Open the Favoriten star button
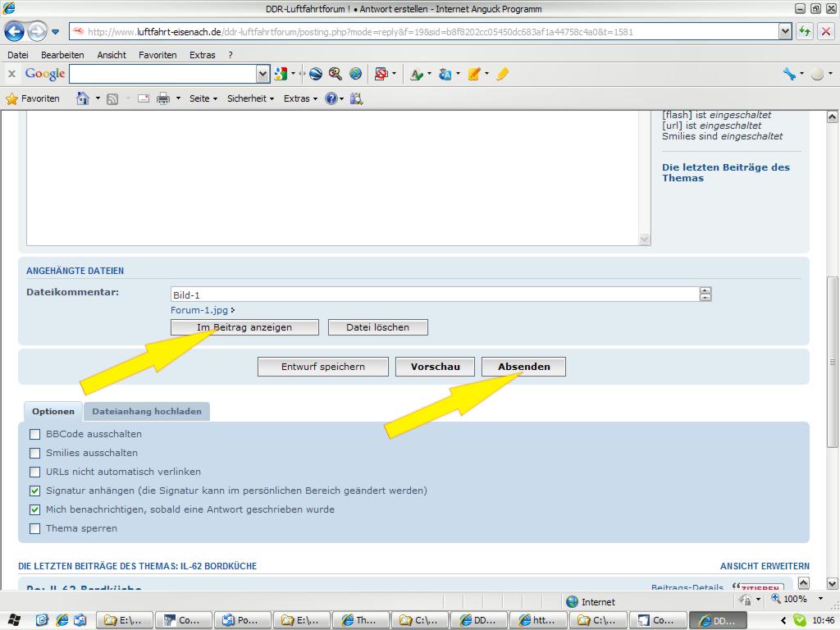The width and height of the screenshot is (840, 630). coord(34,98)
